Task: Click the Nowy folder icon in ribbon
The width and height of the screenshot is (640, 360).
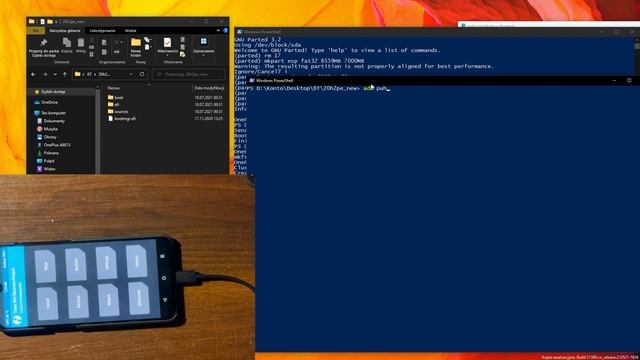Action: tap(136, 42)
